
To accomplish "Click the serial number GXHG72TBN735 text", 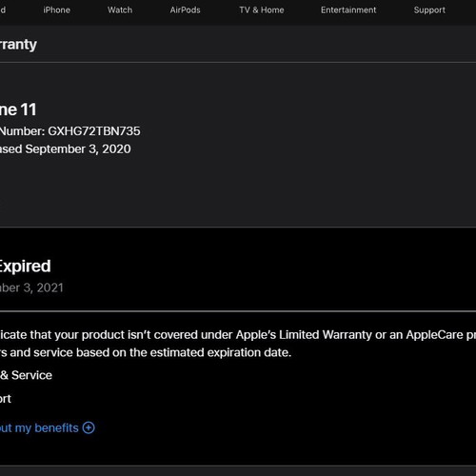I will (94, 131).
